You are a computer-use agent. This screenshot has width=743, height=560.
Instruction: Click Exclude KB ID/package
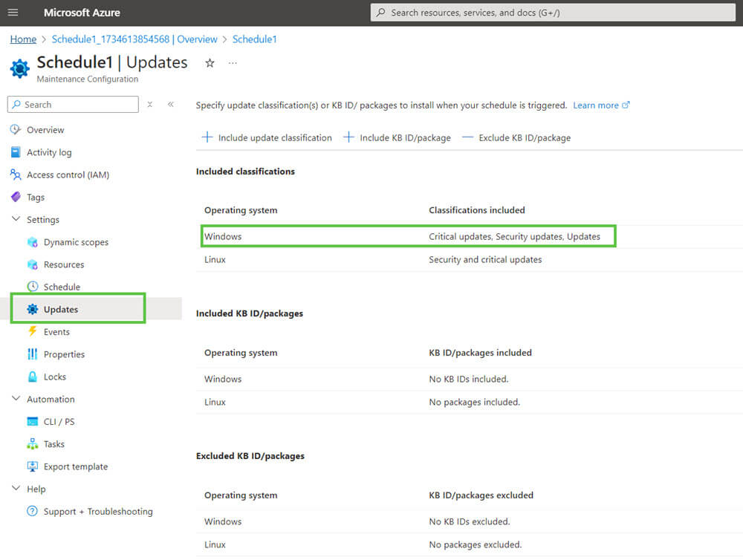click(516, 137)
